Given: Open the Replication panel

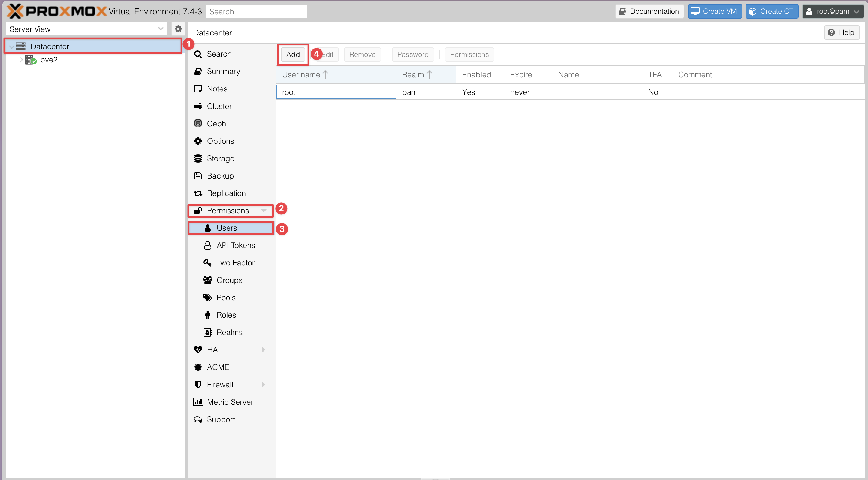Looking at the screenshot, I should pos(226,193).
